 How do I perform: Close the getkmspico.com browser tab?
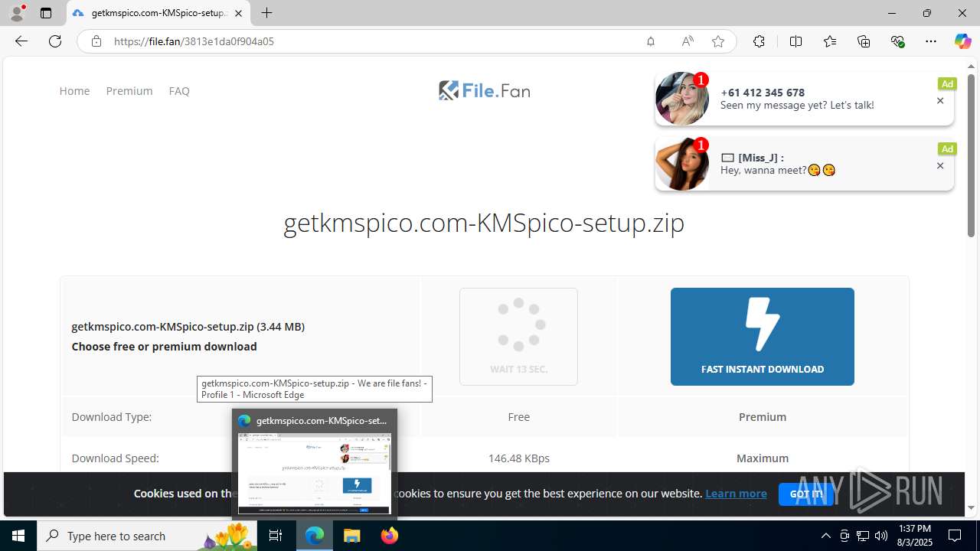(x=238, y=13)
